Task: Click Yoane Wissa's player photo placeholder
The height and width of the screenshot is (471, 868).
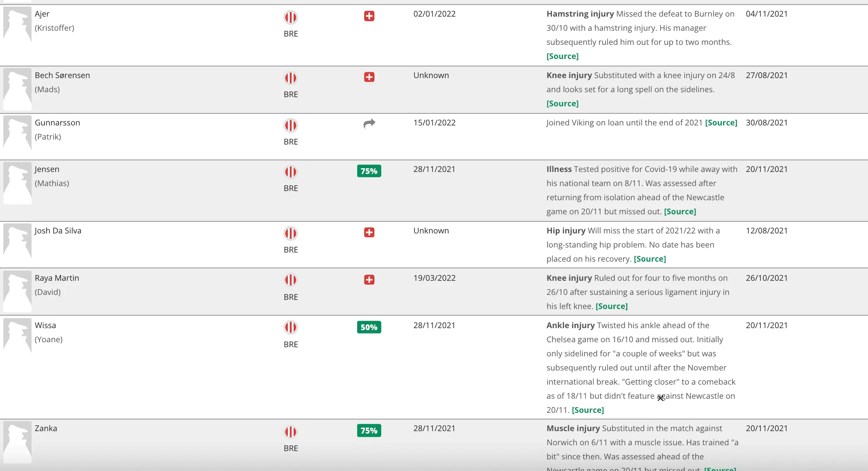Action: [x=17, y=335]
